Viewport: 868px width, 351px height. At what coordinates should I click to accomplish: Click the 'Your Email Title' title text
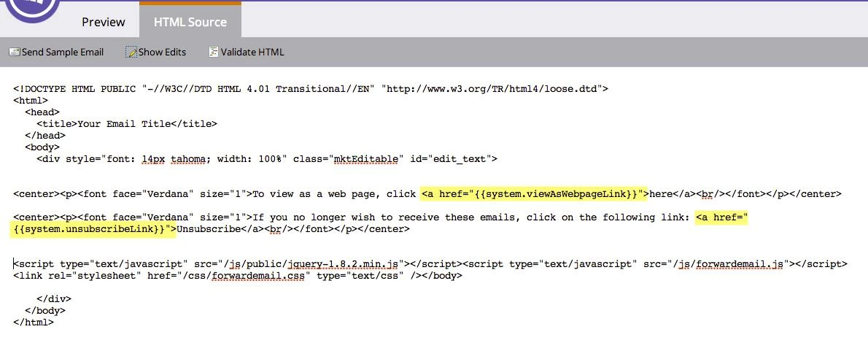click(x=124, y=124)
